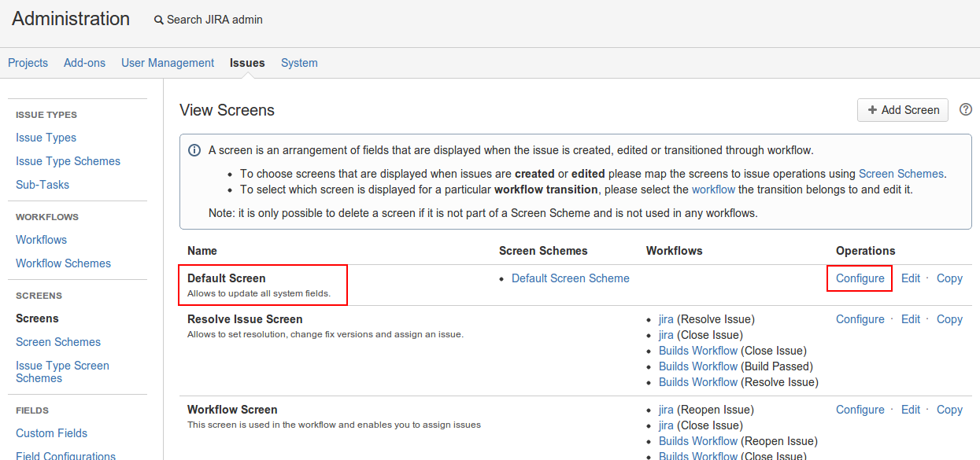Open Default Screen Scheme link
This screenshot has width=980, height=460.
click(x=571, y=278)
